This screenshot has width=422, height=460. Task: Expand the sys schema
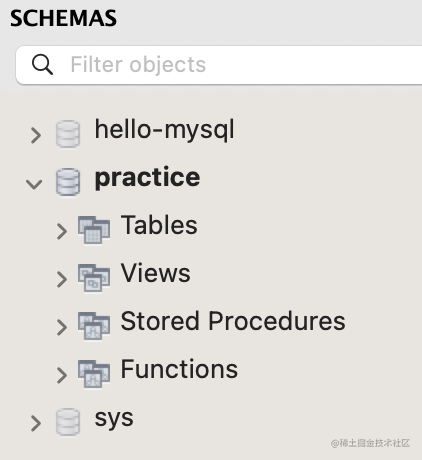coord(36,423)
